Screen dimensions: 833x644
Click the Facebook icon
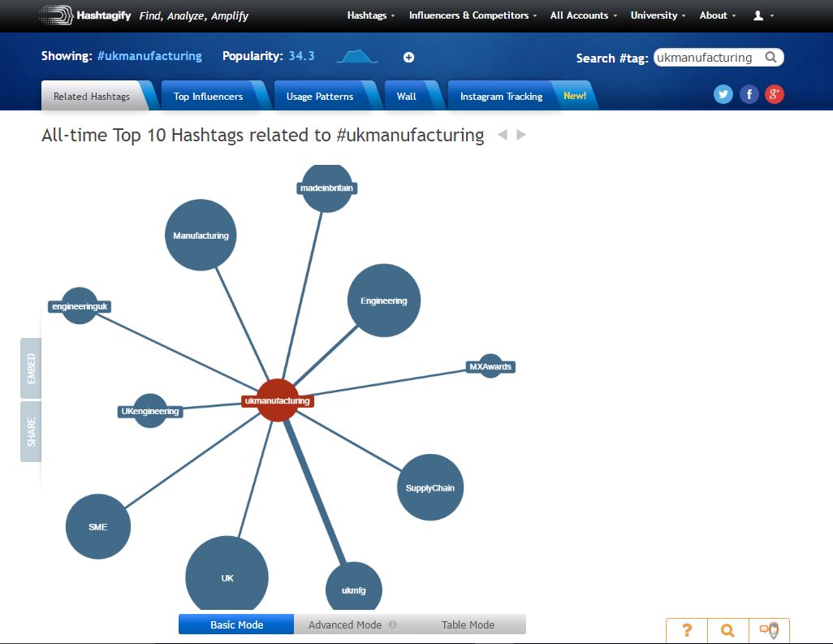tap(749, 93)
